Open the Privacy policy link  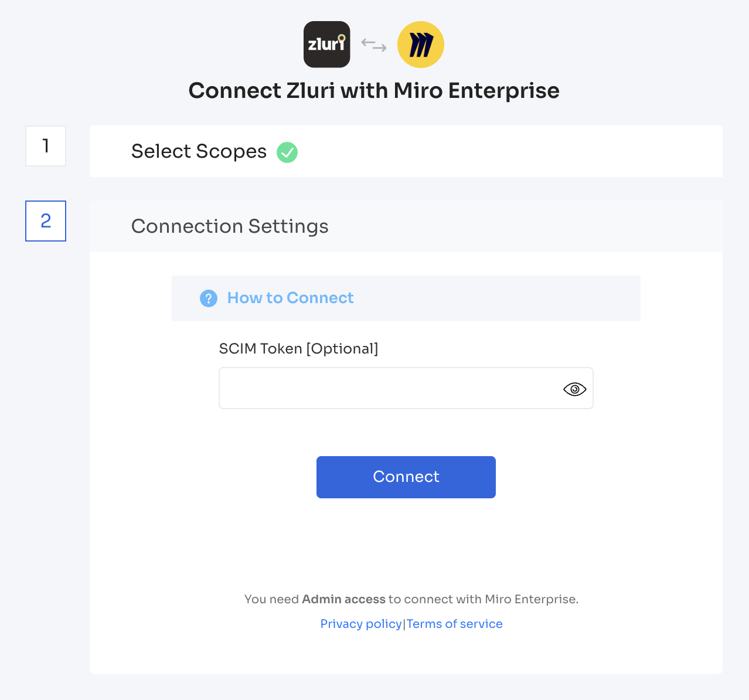(361, 624)
